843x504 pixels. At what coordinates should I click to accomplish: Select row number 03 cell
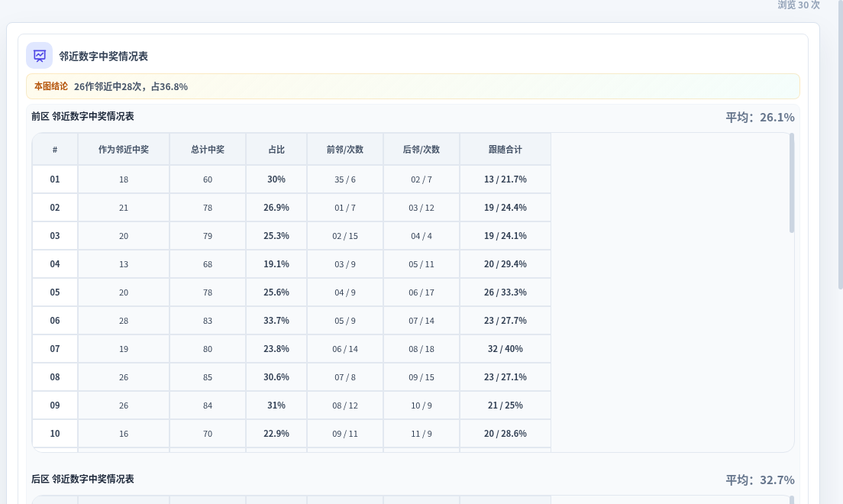coord(55,236)
